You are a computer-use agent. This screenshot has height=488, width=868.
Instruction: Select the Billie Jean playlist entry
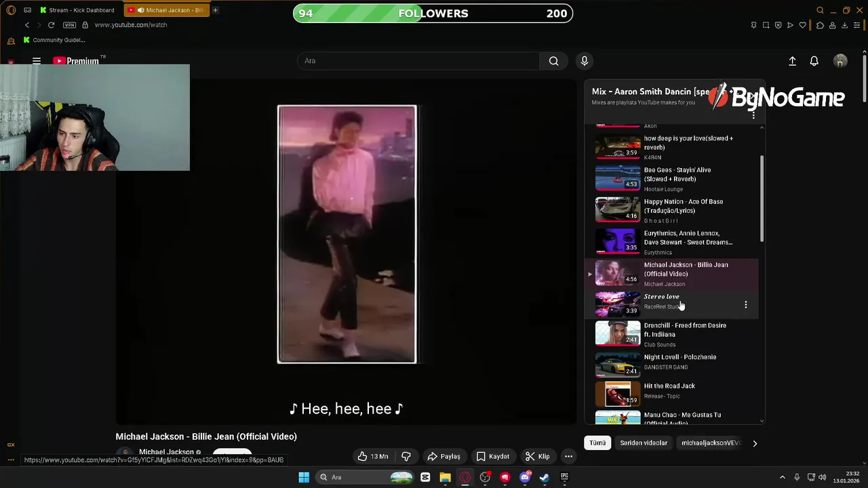click(x=673, y=274)
